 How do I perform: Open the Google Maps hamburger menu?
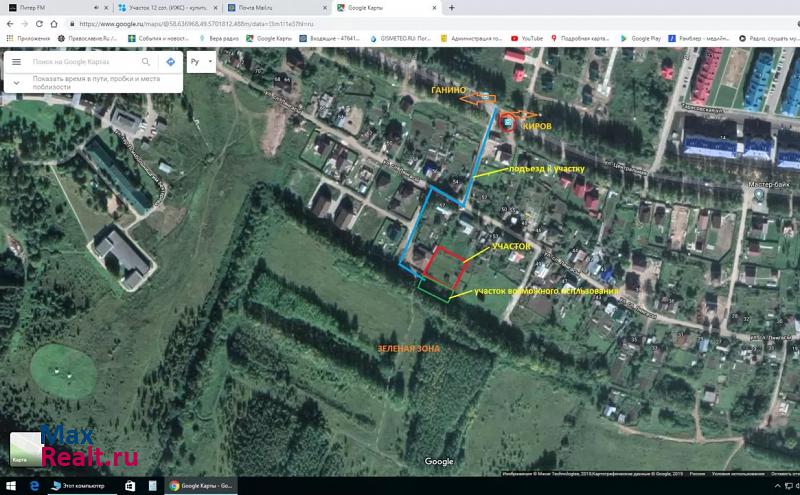(x=16, y=62)
